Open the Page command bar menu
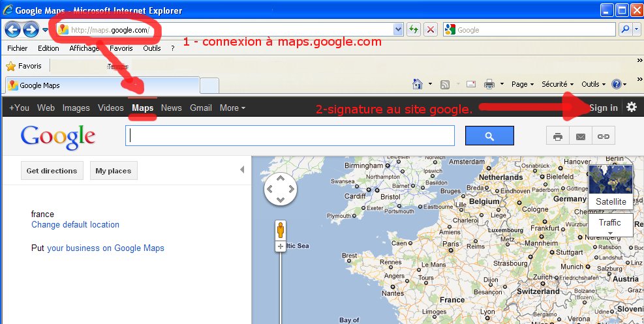 [x=523, y=84]
